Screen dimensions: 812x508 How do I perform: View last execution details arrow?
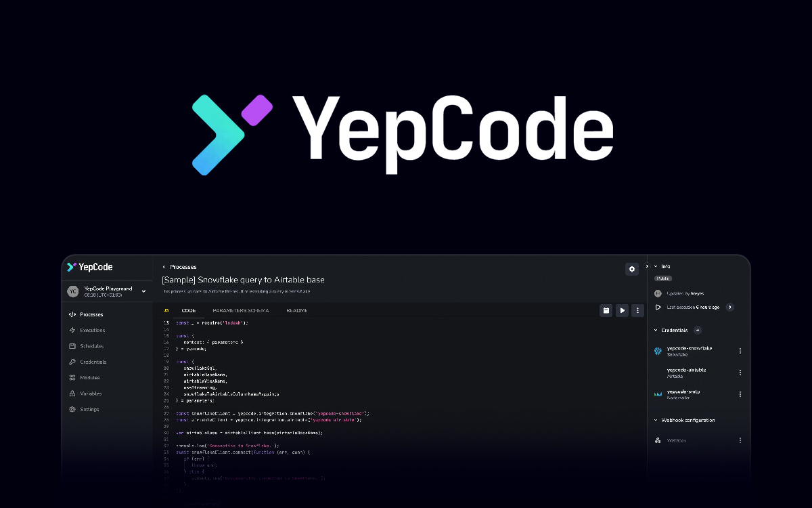pos(729,307)
